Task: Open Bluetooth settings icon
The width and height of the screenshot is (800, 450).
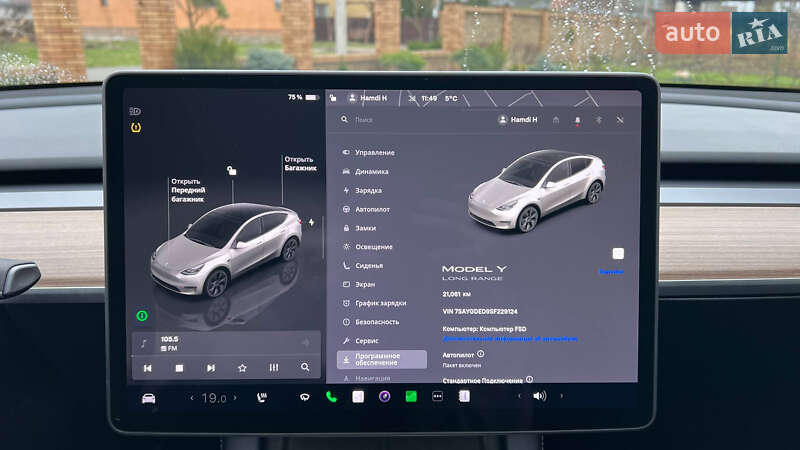Action: 599,120
